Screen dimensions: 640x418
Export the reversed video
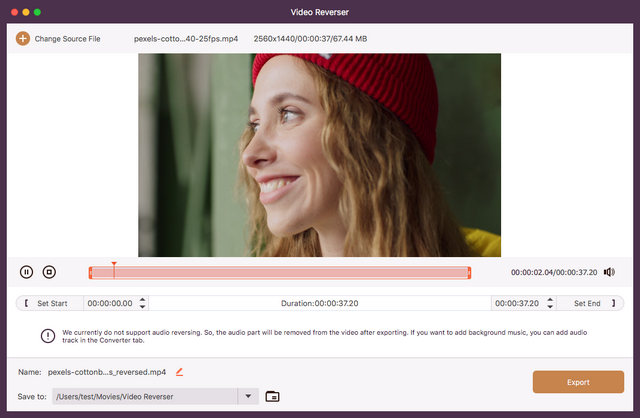coord(578,382)
